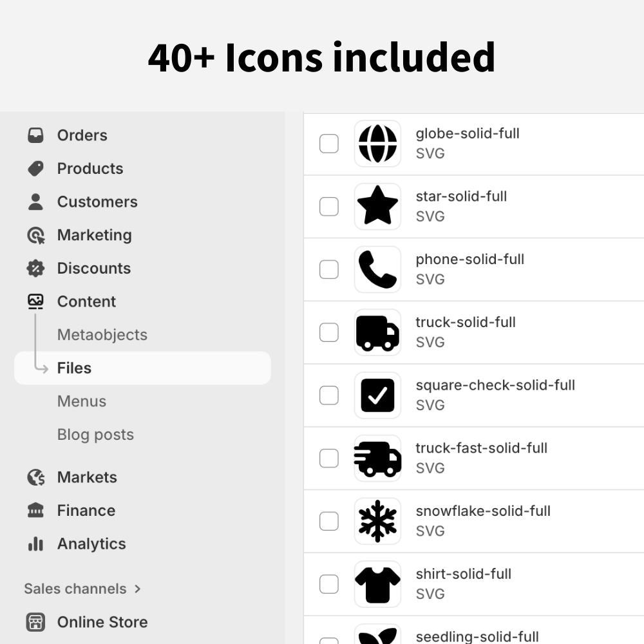
Task: Select the Orders icon in the sidebar
Action: click(x=35, y=135)
